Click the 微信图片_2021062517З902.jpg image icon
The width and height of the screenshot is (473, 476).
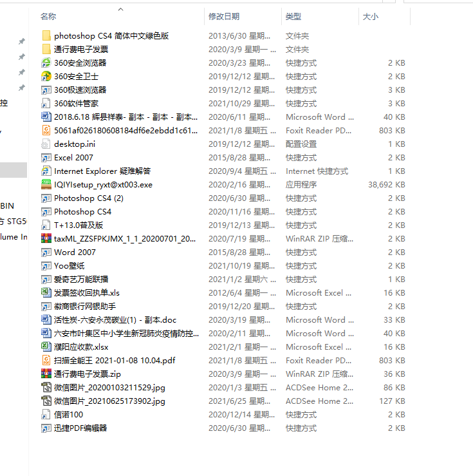pyautogui.click(x=46, y=401)
